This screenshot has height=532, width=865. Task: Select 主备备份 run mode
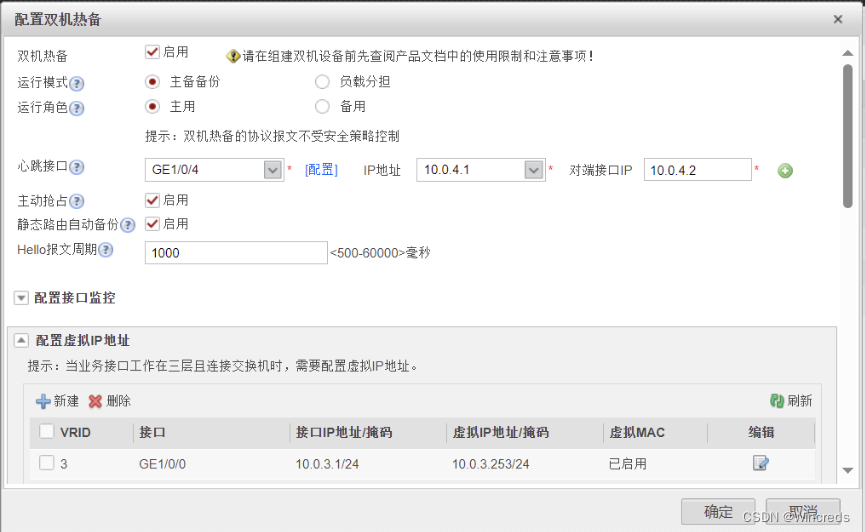[152, 82]
